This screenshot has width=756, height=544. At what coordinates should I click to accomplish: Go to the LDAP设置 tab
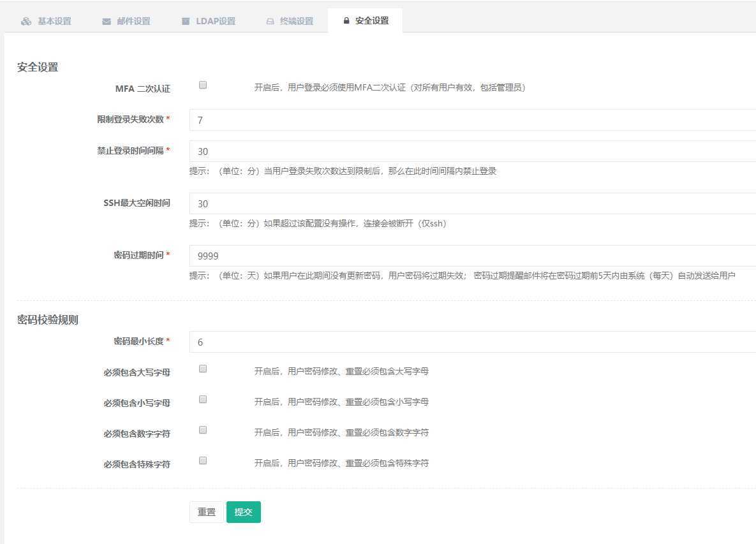(209, 21)
